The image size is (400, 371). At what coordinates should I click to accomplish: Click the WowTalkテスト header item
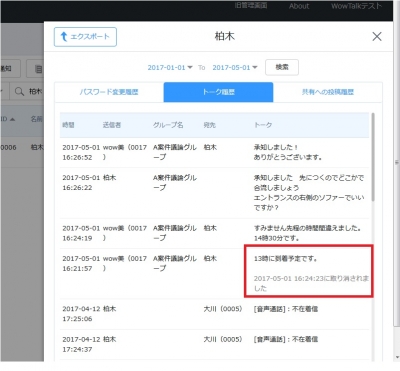356,6
